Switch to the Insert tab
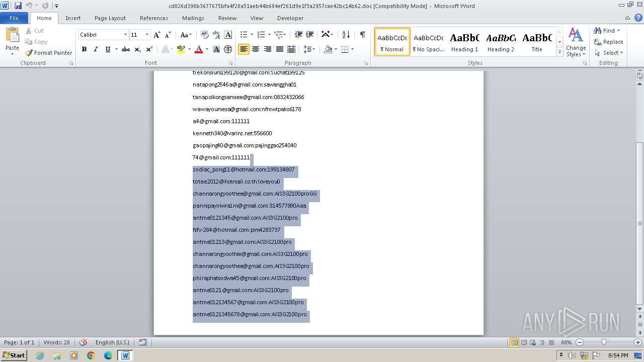 (73, 18)
